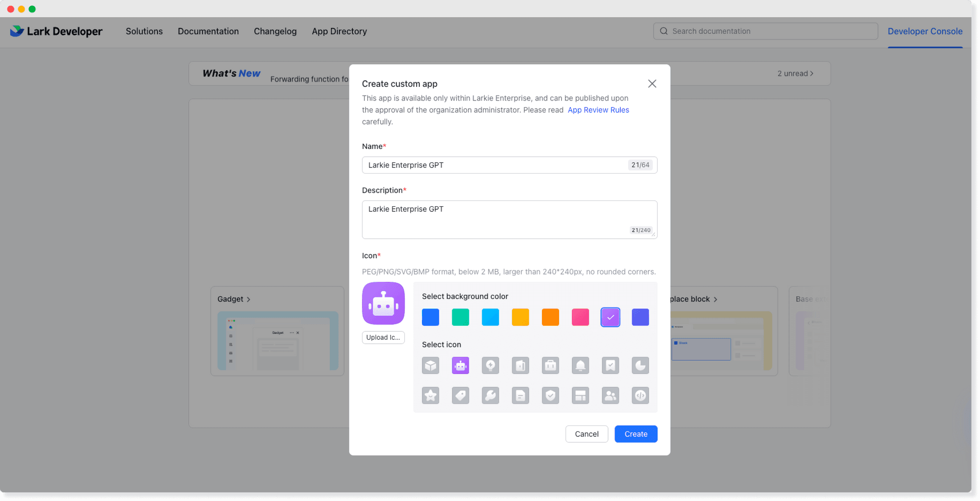Viewport: 980px width, 501px height.
Task: Open the Developer Console tab
Action: 925,31
